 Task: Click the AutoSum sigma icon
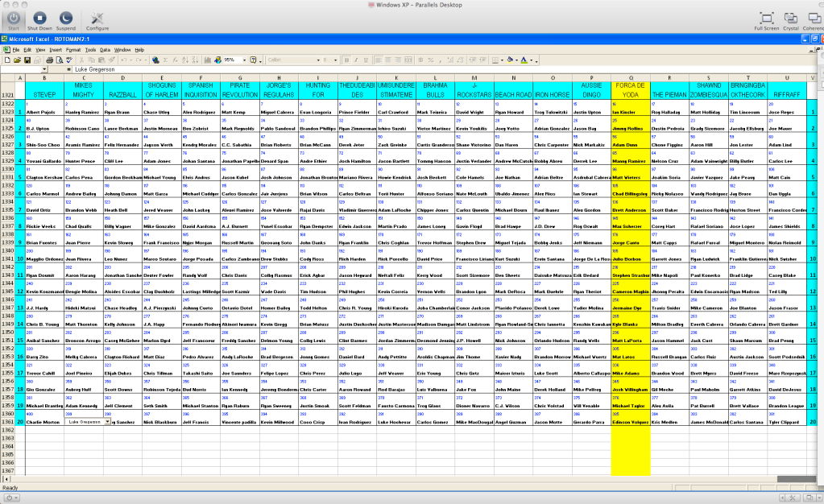click(166, 60)
